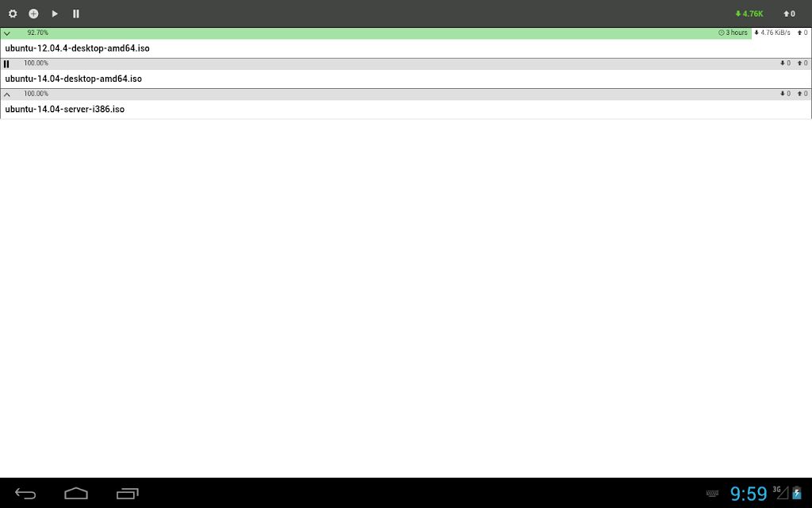Select the ubuntu-14.04-server-i386.iso torrent
The image size is (812, 508).
(x=65, y=110)
